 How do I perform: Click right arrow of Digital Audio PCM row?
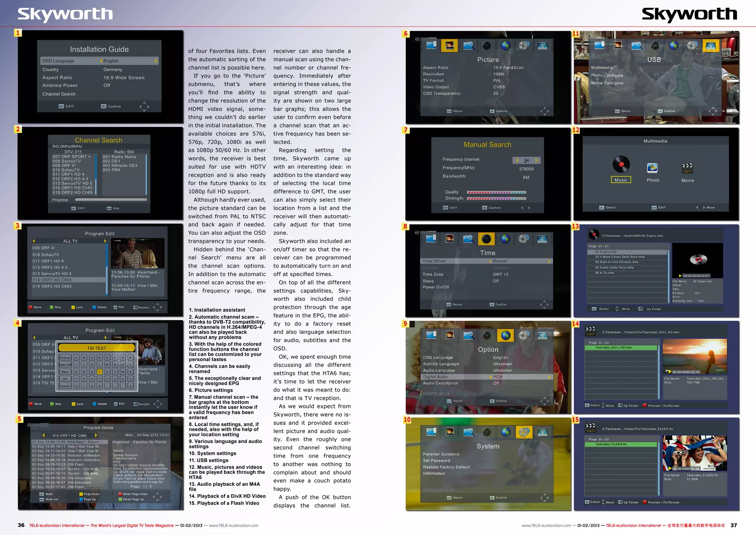point(549,377)
